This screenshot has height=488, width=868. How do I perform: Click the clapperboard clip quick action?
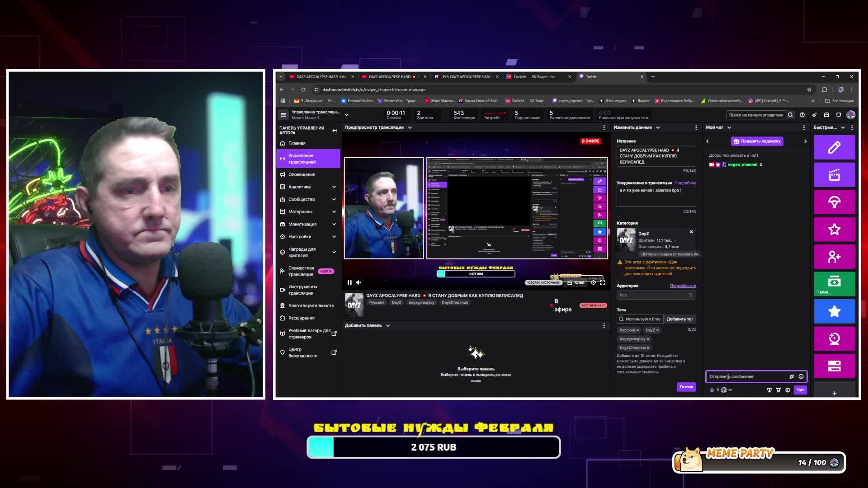tap(834, 175)
